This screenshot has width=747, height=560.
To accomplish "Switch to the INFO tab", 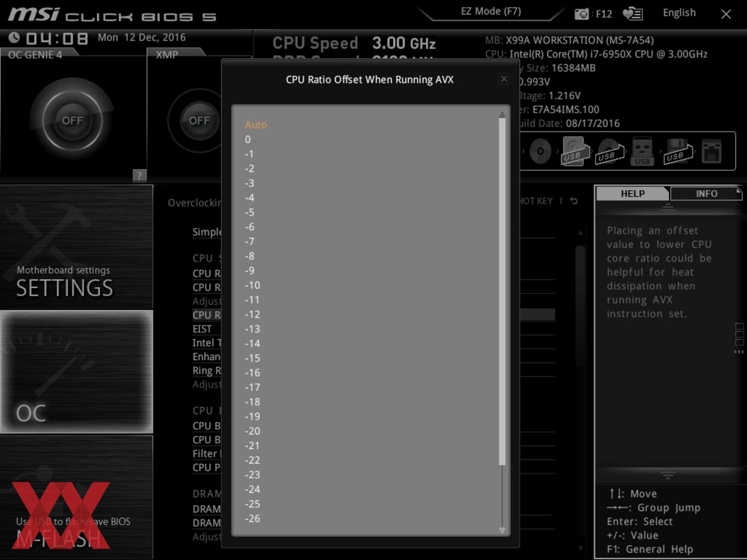I will click(x=706, y=193).
